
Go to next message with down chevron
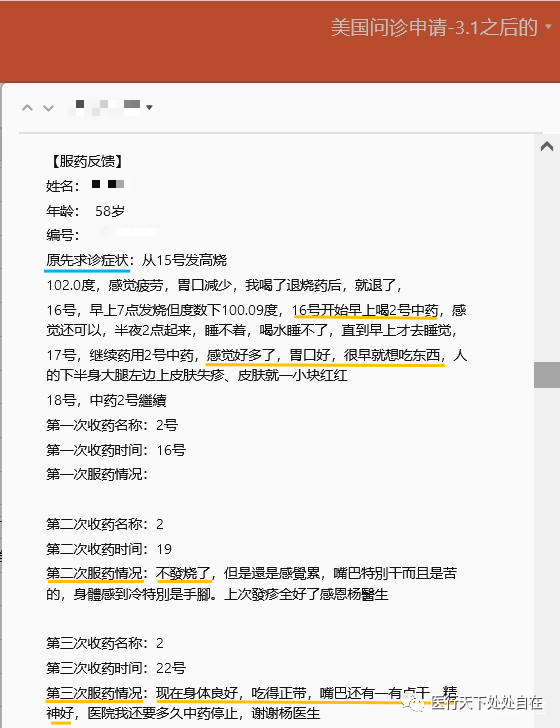click(48, 108)
